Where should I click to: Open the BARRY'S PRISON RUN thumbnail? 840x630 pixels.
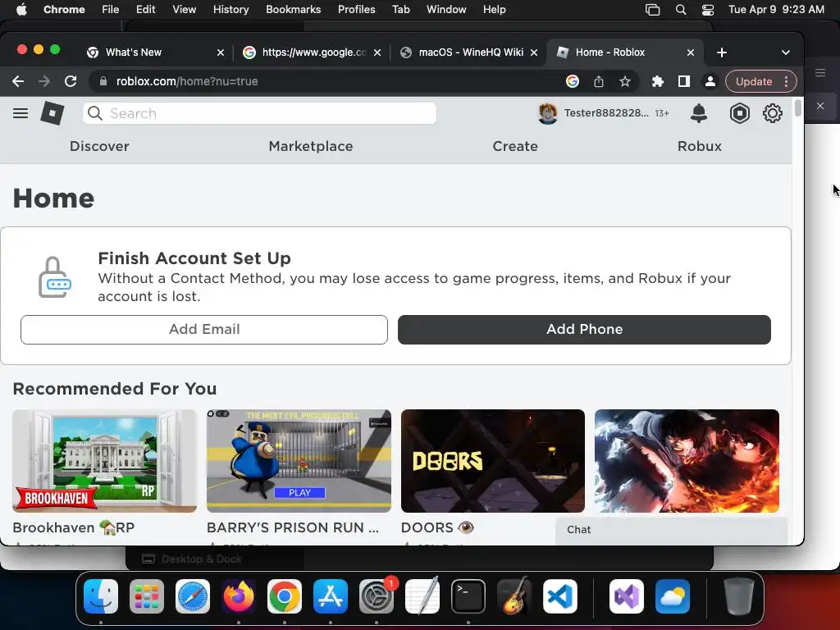(x=299, y=461)
